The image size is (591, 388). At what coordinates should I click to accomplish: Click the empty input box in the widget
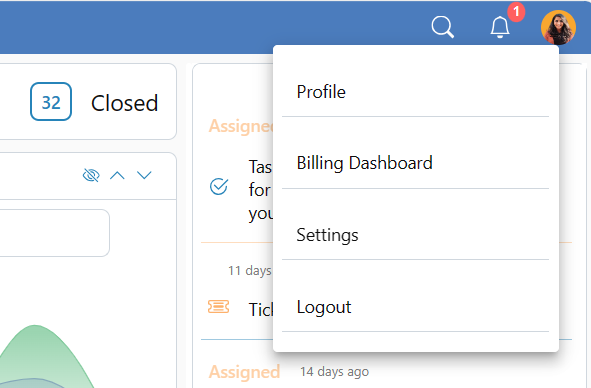(53, 233)
